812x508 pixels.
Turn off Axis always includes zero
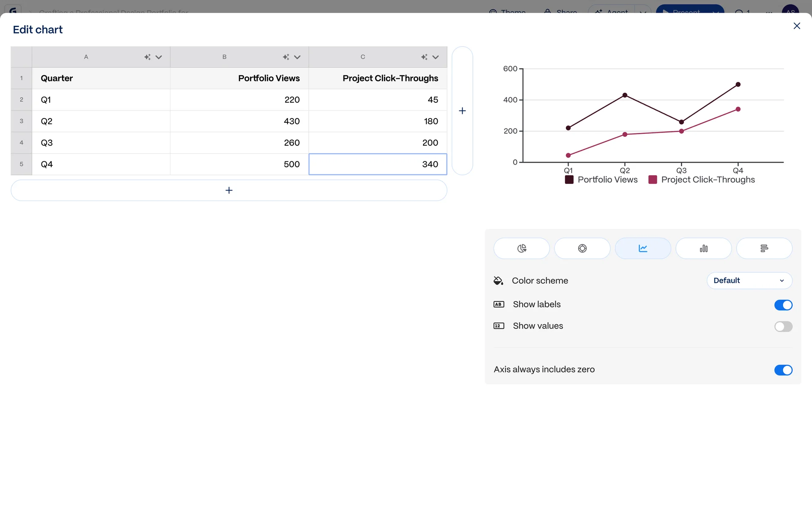tap(783, 370)
